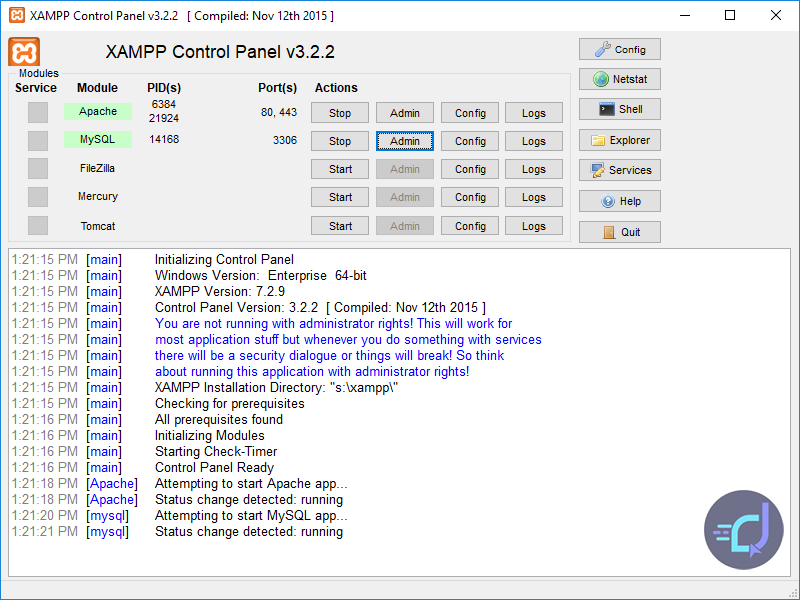The width and height of the screenshot is (800, 600).
Task: Maximize the XAMPP window
Action: point(730,15)
